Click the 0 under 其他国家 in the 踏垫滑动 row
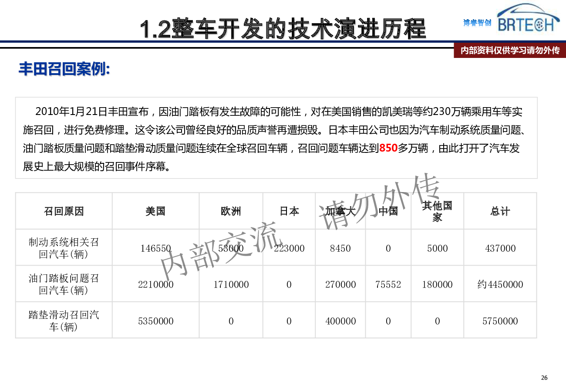Viewport: 566px width, 392px height. [437, 321]
